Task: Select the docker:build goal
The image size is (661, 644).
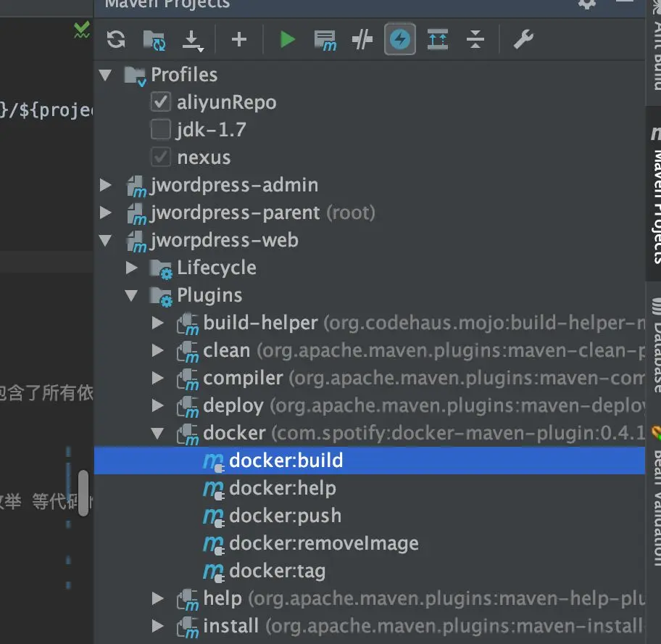Action: [370, 461]
